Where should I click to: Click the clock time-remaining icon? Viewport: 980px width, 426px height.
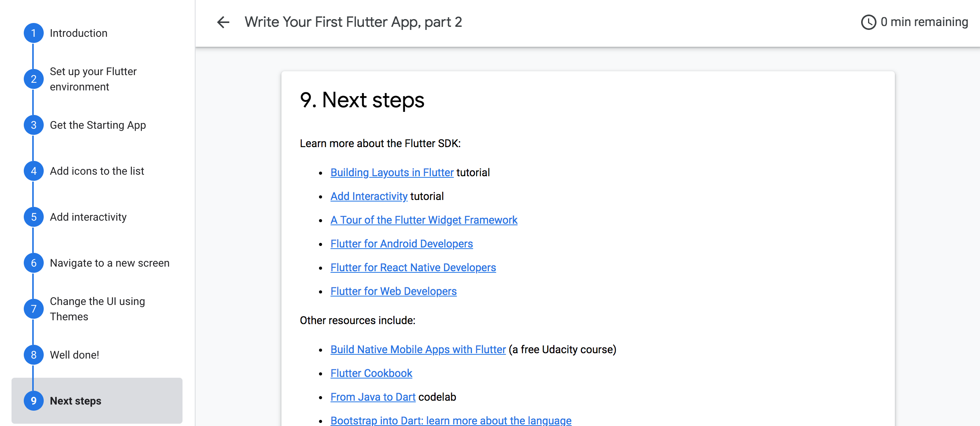[868, 22]
